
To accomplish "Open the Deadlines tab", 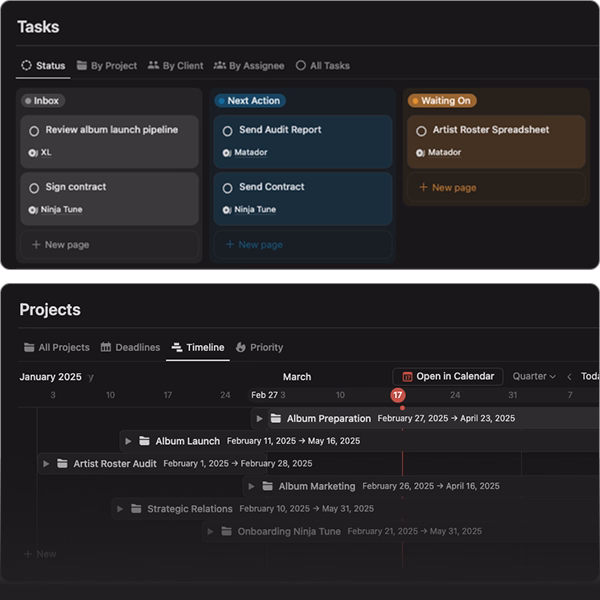I will (130, 347).
